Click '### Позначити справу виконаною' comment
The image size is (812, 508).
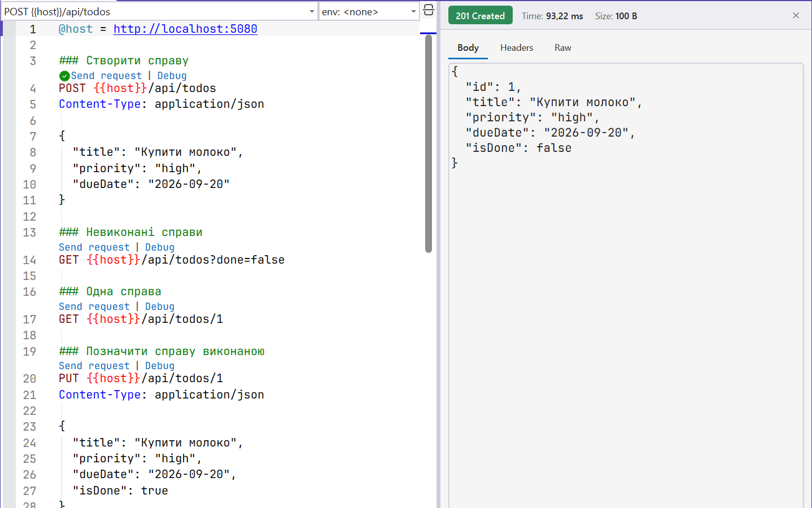(x=161, y=351)
